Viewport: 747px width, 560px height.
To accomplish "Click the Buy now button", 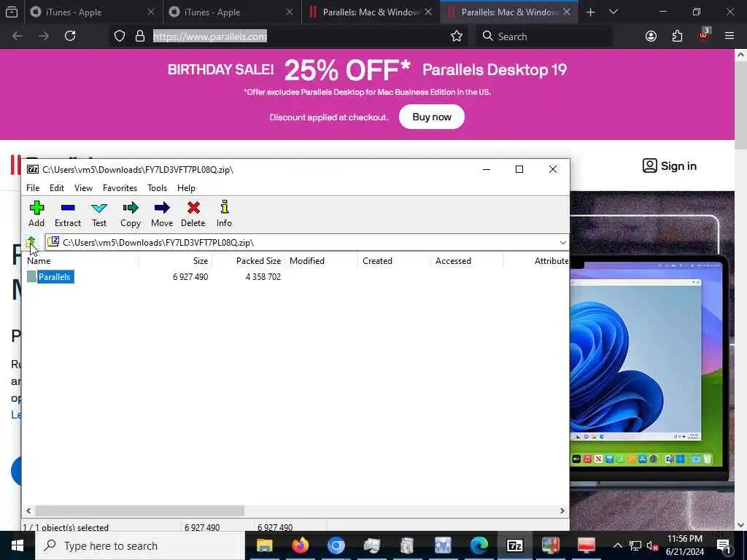I will 432,117.
